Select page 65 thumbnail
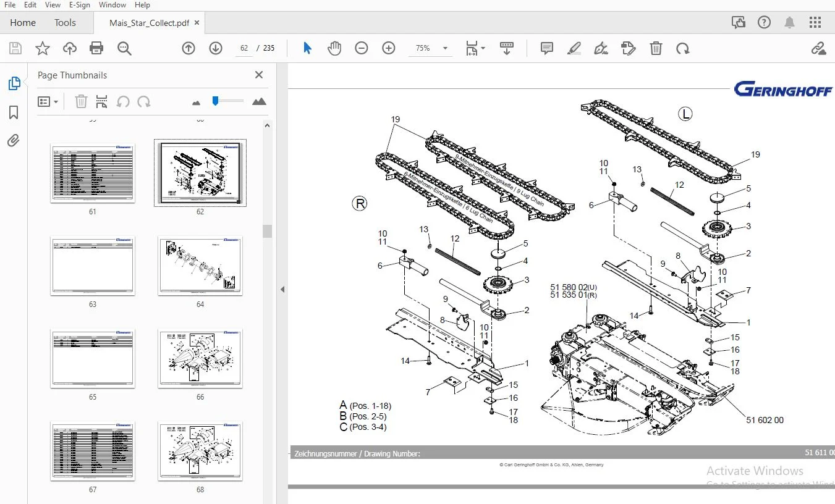 93,359
